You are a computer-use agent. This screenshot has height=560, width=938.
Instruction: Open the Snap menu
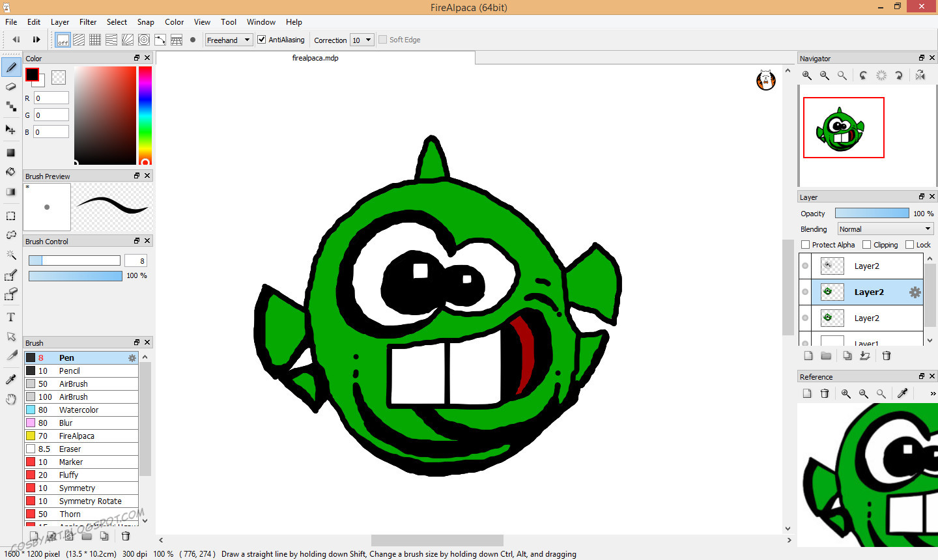145,22
